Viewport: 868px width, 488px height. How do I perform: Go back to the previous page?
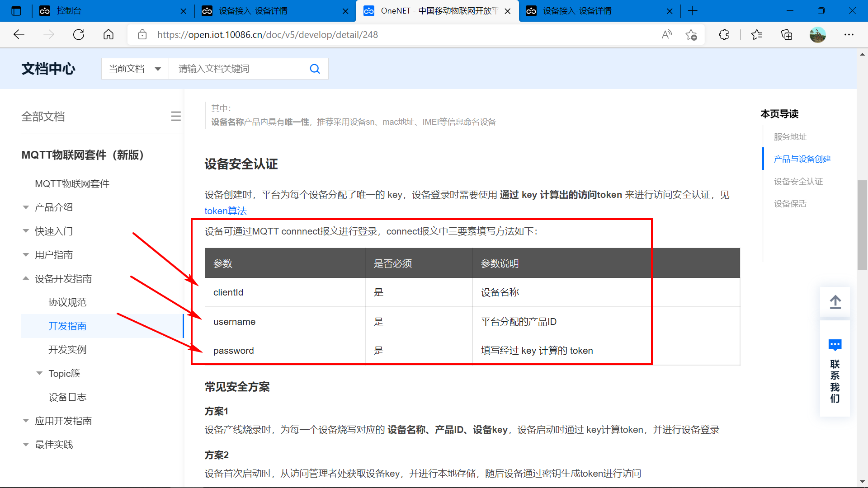[19, 35]
